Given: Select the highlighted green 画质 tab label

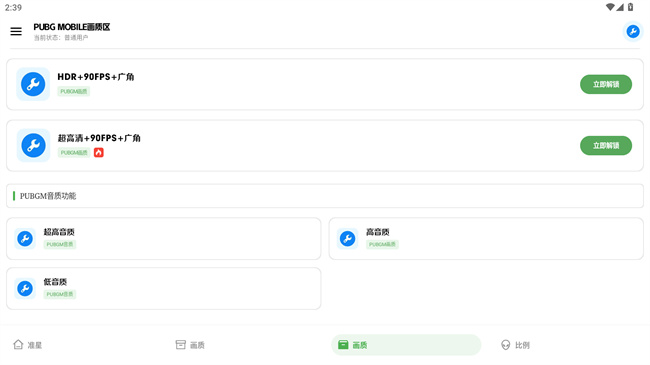Looking at the screenshot, I should pyautogui.click(x=360, y=345).
